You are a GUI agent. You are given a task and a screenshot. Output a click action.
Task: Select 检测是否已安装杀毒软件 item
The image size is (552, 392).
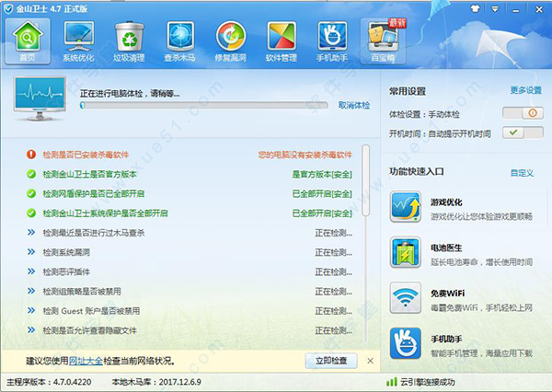tap(86, 155)
